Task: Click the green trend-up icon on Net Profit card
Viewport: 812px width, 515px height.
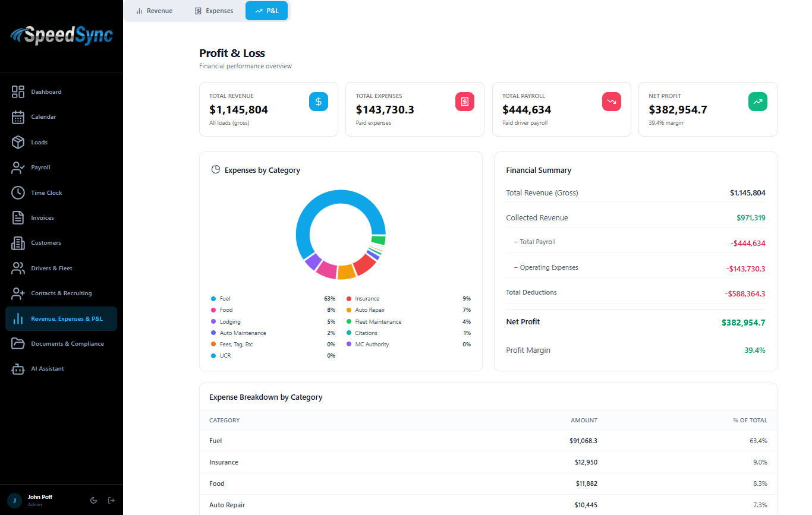Action: [x=758, y=102]
